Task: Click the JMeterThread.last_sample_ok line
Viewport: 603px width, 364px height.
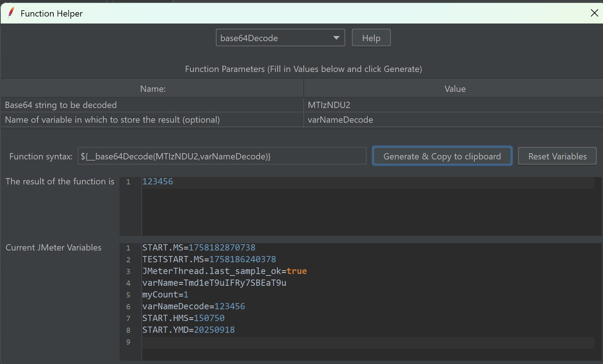Action: point(224,271)
